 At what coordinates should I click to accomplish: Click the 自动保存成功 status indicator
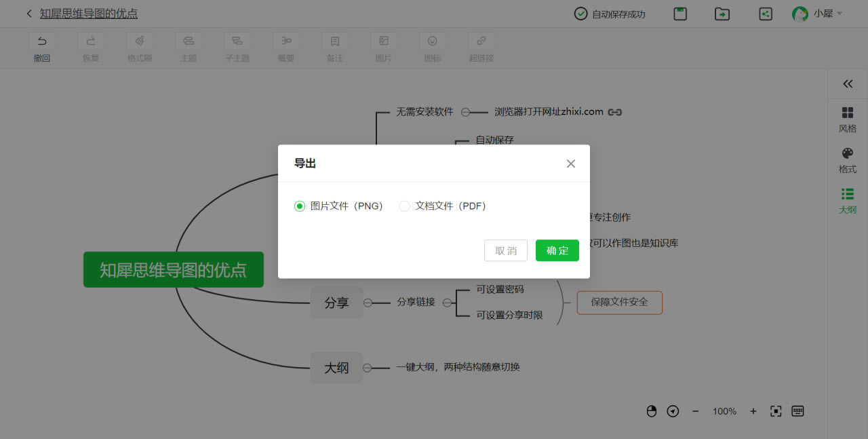point(610,14)
